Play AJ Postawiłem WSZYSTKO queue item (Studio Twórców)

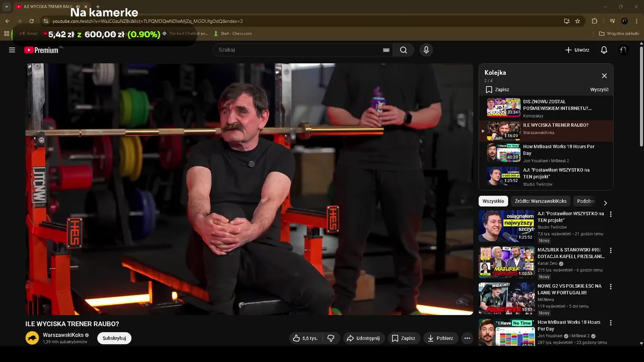click(546, 176)
